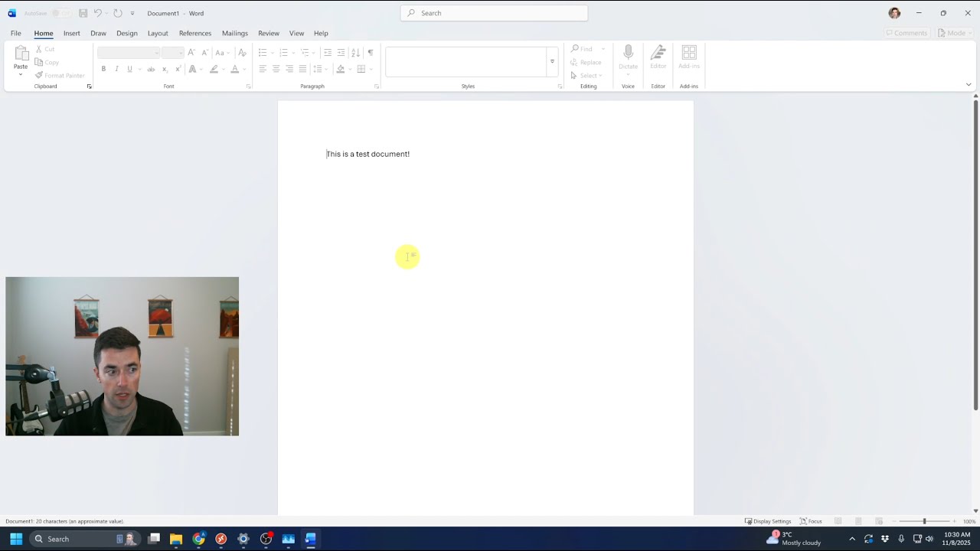
Task: Click the vertical document scrollbar
Action: 975,256
